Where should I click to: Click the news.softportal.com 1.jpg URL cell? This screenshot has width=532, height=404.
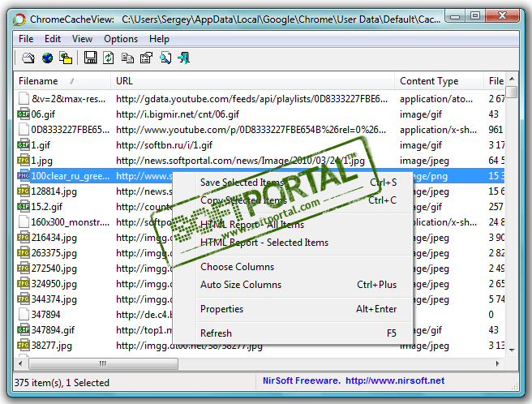(240, 161)
